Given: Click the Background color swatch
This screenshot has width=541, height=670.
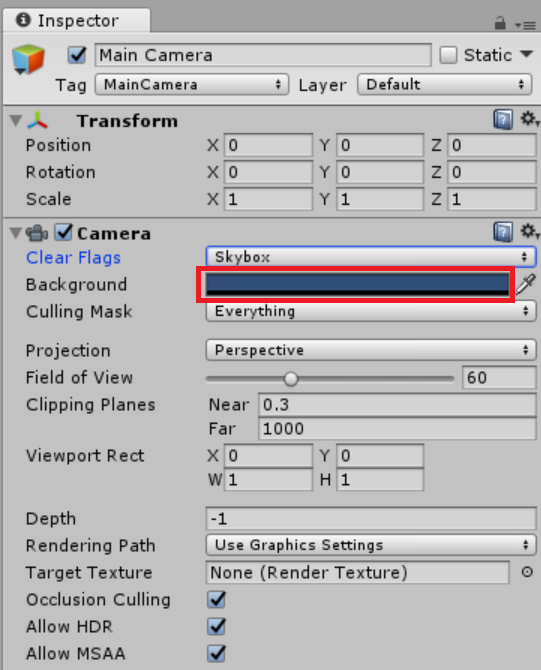Looking at the screenshot, I should click(357, 284).
